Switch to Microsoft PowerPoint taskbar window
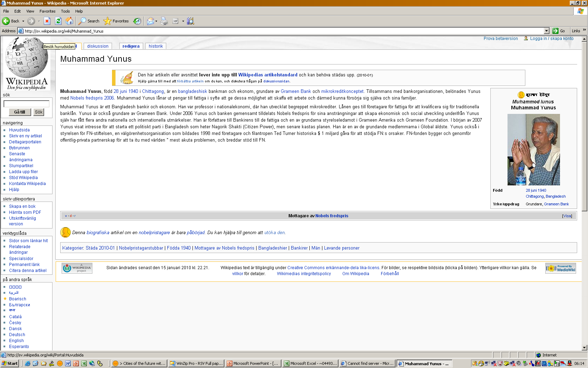 253,363
